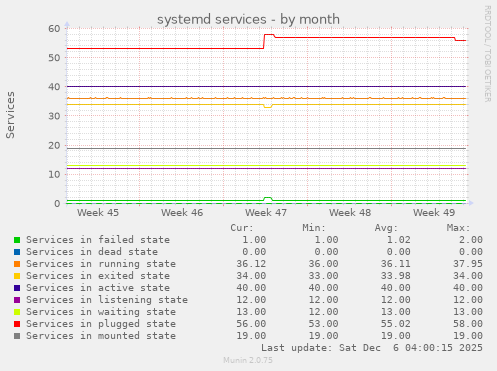Click the running state current value 36.12
The height and width of the screenshot is (371, 497).
pos(251,264)
